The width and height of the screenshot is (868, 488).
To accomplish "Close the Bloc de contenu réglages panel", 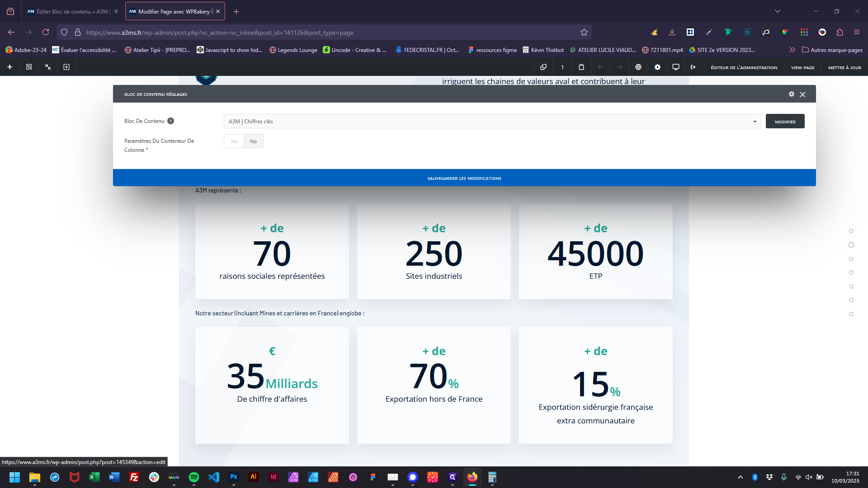I will [802, 94].
